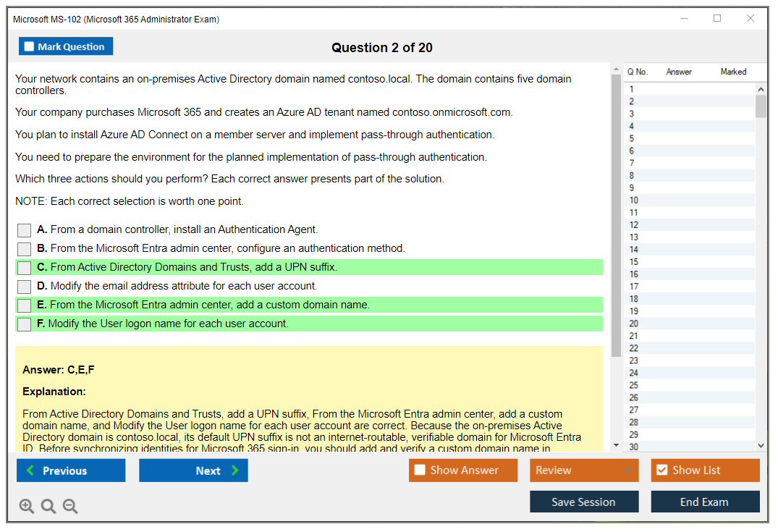The height and width of the screenshot is (532, 778).
Task: Click the question list scroll-down arrow
Action: pos(761,446)
